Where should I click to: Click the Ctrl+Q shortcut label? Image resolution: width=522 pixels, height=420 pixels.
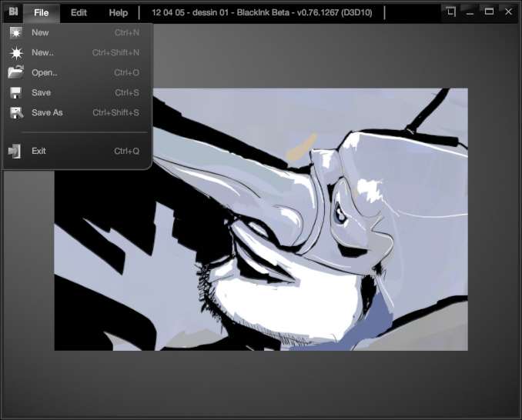[126, 151]
